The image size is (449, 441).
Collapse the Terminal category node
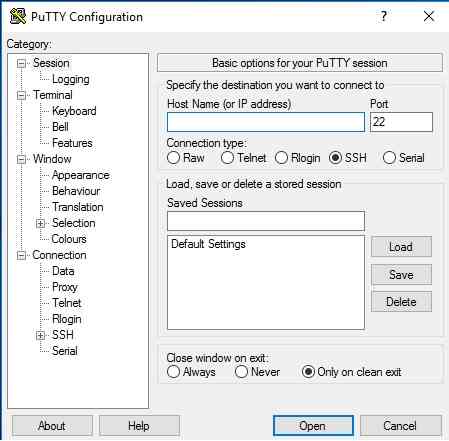21,95
